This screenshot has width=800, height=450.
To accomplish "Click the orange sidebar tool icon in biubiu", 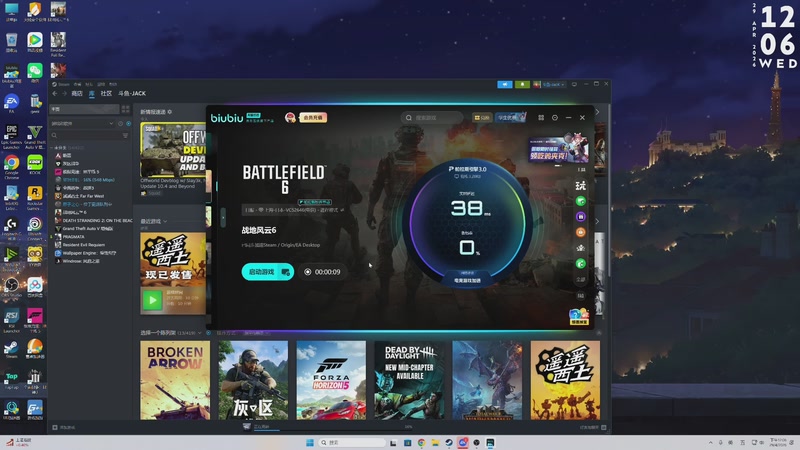I will [x=581, y=232].
